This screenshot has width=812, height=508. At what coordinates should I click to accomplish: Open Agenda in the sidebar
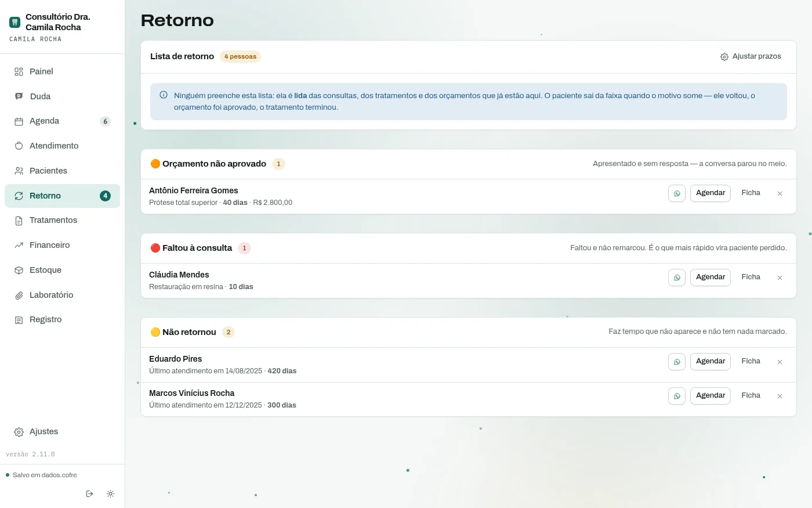click(x=62, y=121)
